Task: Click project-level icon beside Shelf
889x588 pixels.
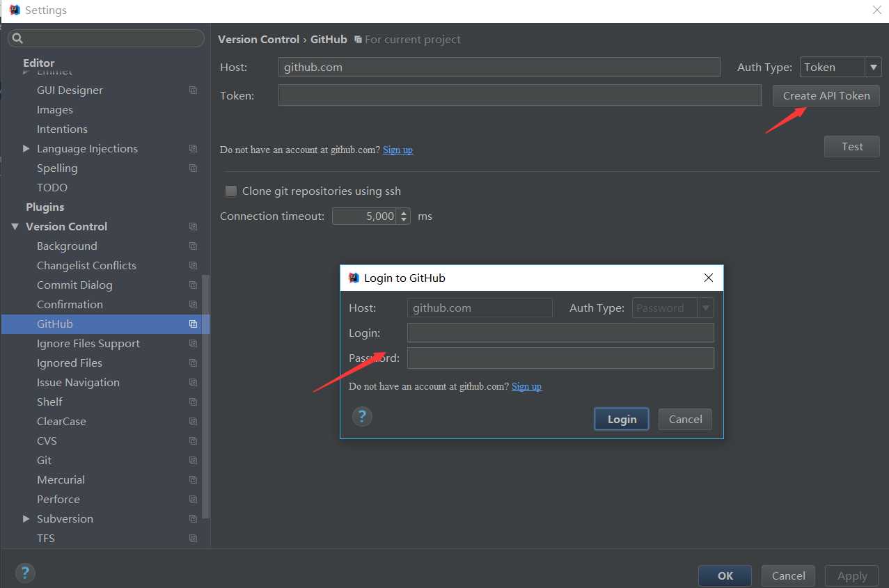Action: (193, 402)
